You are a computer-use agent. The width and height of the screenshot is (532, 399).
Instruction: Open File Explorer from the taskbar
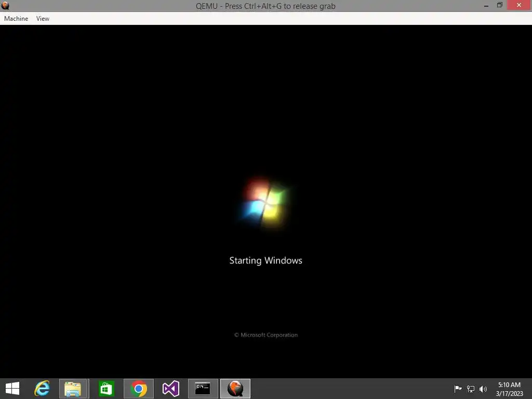tap(73, 389)
